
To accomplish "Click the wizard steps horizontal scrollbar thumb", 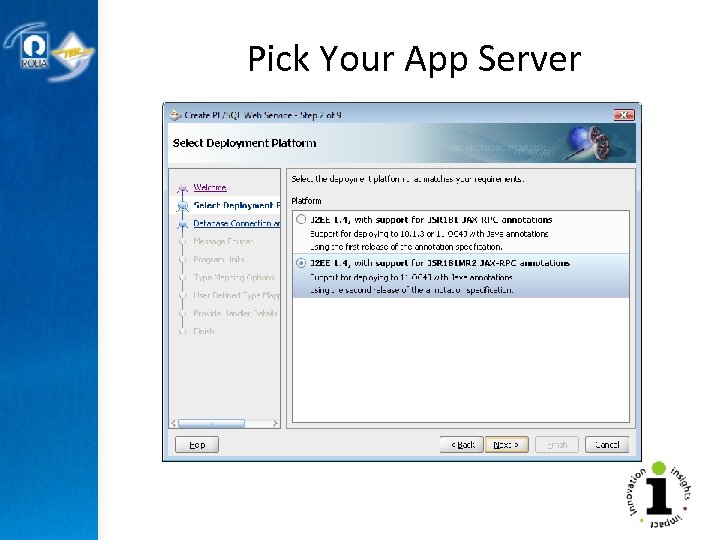I will (x=211, y=423).
